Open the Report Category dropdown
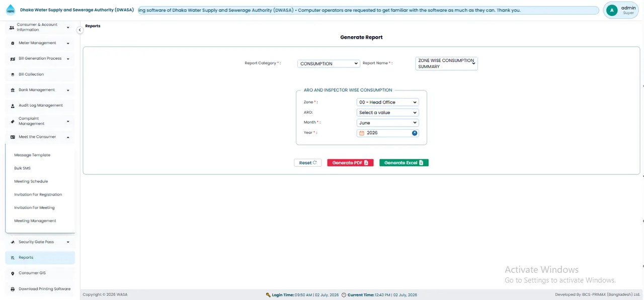 (x=328, y=64)
